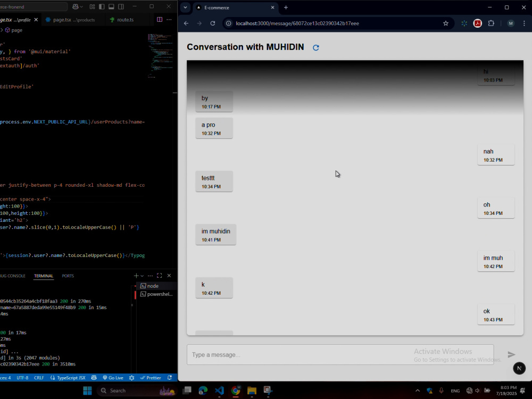Screen dimensions: 532x399
Task: Click the 'im muhidin' message bubble
Action: (x=216, y=235)
